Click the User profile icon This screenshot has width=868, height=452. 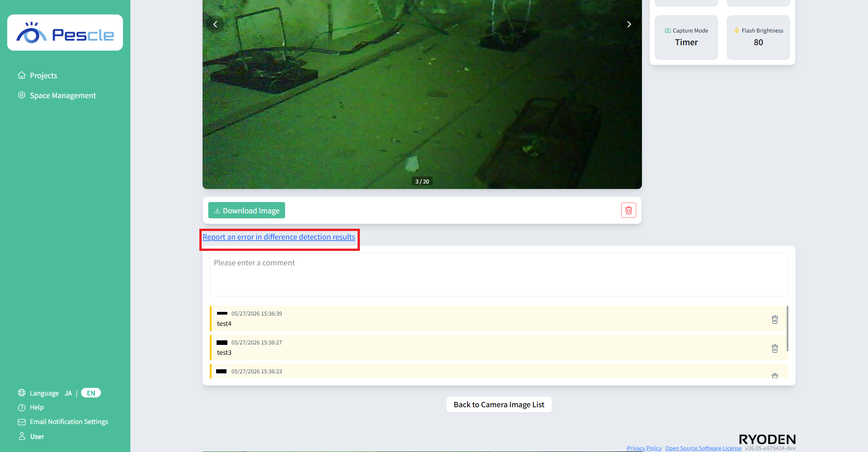pyautogui.click(x=22, y=436)
